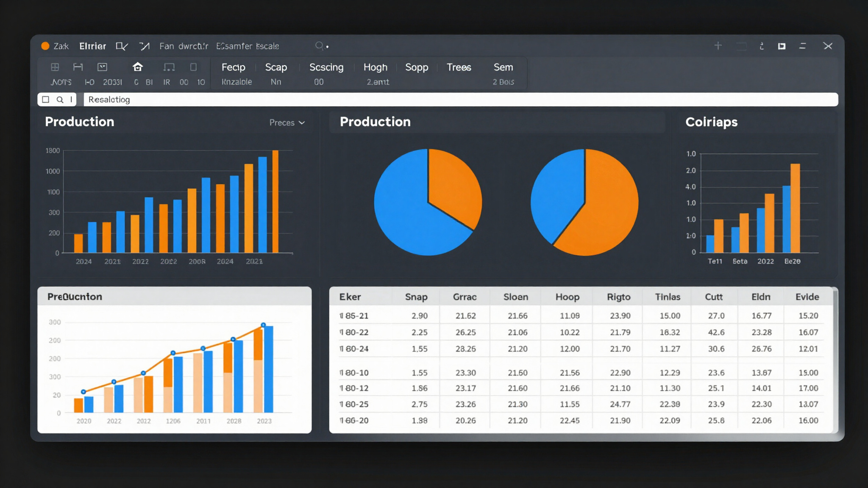Toggle the checkbox left of the search bar

click(x=46, y=100)
